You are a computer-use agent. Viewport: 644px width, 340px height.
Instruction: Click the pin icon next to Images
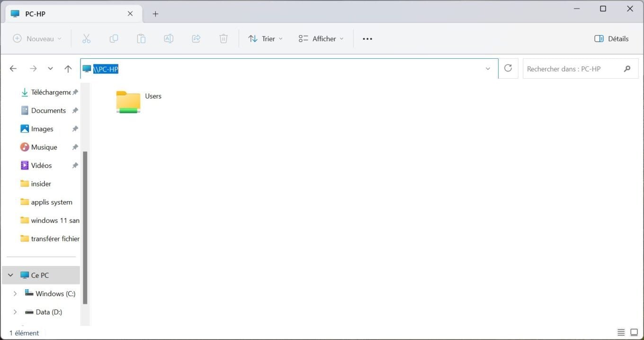(75, 129)
